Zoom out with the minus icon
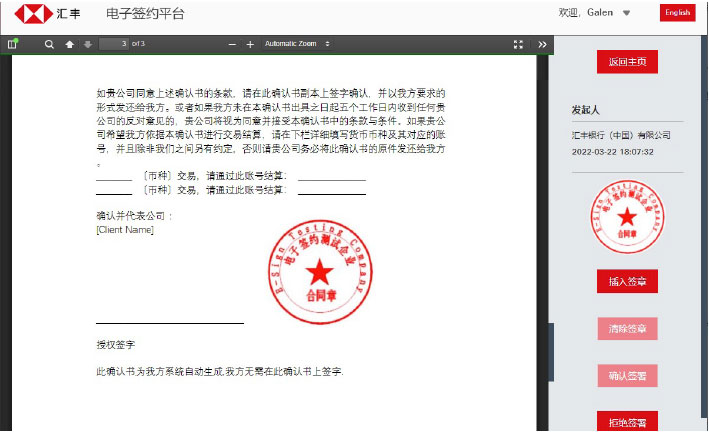 pos(232,44)
